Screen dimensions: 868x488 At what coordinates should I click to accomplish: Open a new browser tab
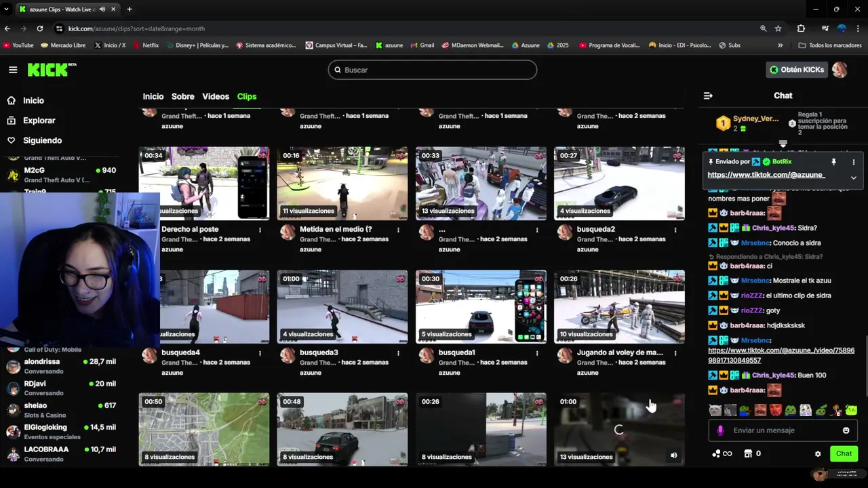click(x=129, y=9)
